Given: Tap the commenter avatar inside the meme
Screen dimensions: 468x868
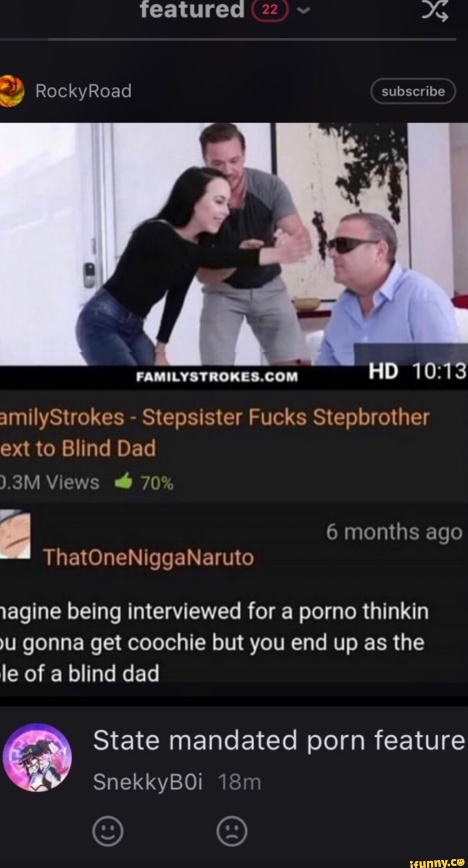Looking at the screenshot, I should [14, 534].
